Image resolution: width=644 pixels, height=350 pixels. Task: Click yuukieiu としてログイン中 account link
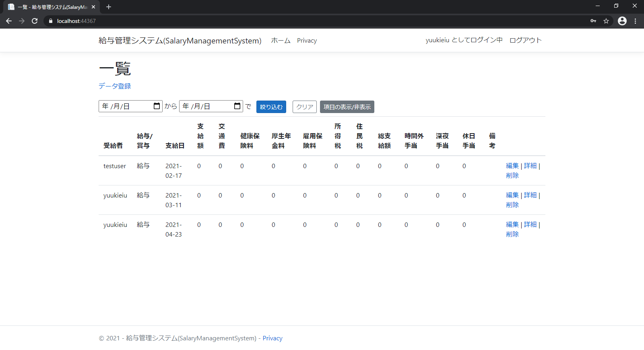pyautogui.click(x=464, y=40)
